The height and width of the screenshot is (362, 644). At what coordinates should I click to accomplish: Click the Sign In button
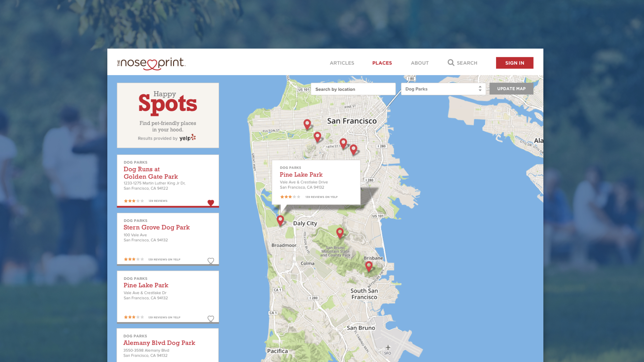click(x=515, y=63)
